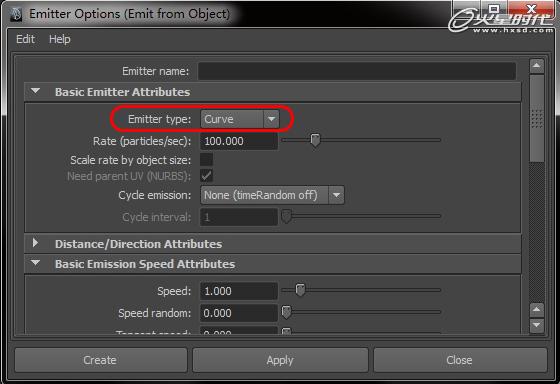Screen dimensions: 560x384
Task: Click the Cycle interval value field
Action: pos(239,217)
